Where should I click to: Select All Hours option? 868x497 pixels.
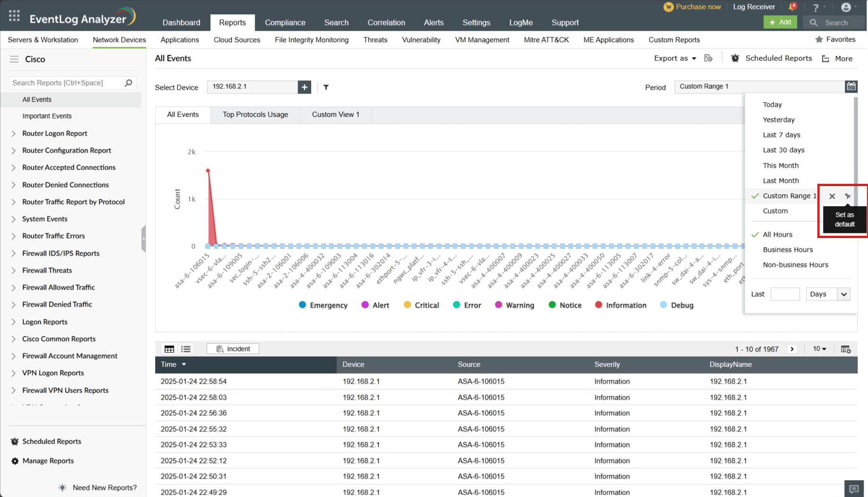click(x=777, y=235)
